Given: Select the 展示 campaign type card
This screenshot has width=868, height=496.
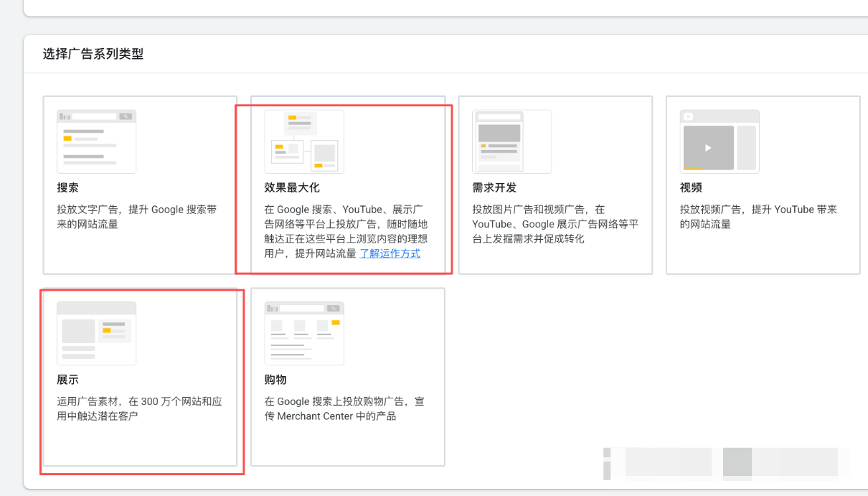Looking at the screenshot, I should [141, 377].
